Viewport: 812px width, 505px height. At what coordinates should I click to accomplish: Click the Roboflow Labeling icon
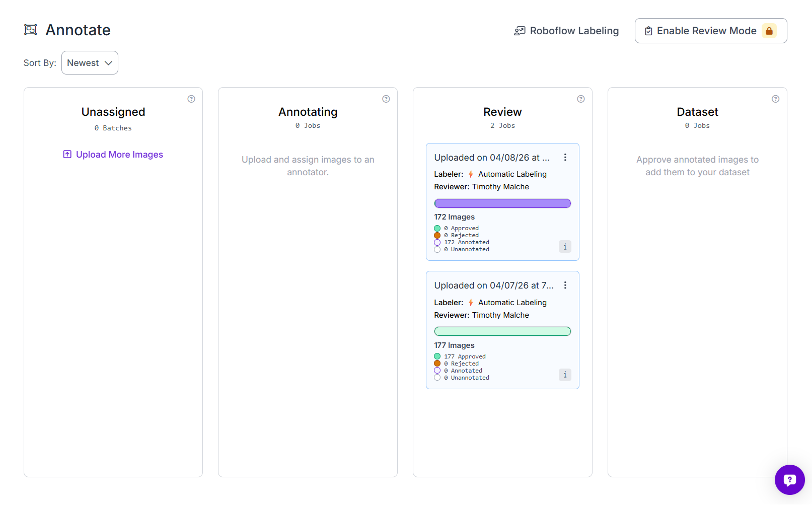point(520,31)
